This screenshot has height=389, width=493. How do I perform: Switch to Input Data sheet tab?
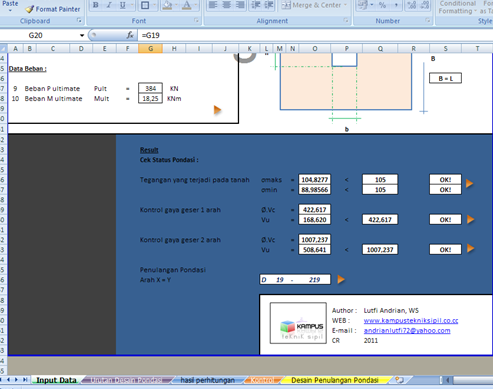point(56,380)
